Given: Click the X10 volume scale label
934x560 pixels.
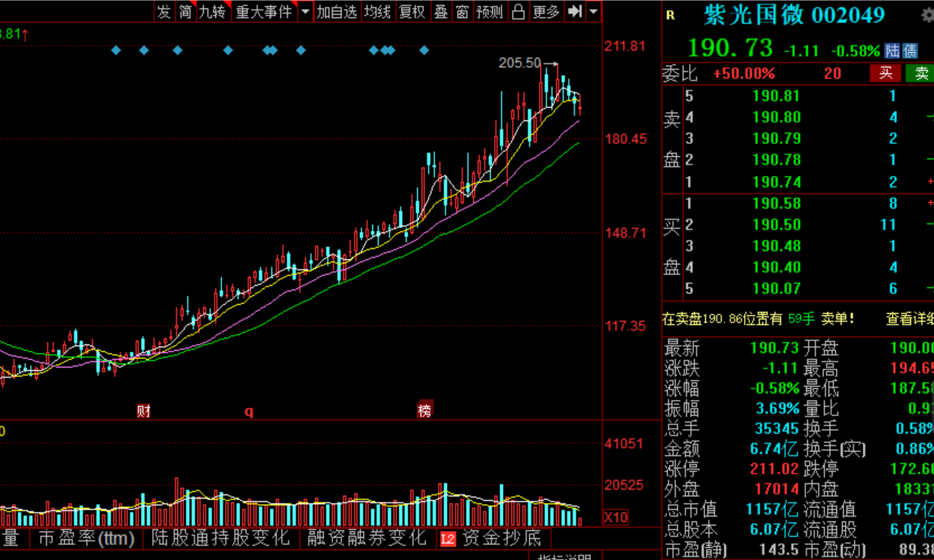Looking at the screenshot, I should click(x=616, y=517).
